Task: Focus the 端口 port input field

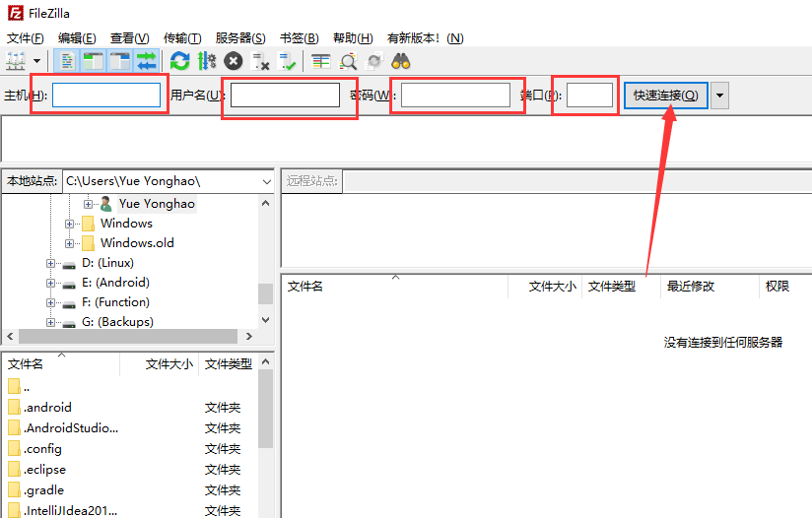Action: (x=590, y=96)
